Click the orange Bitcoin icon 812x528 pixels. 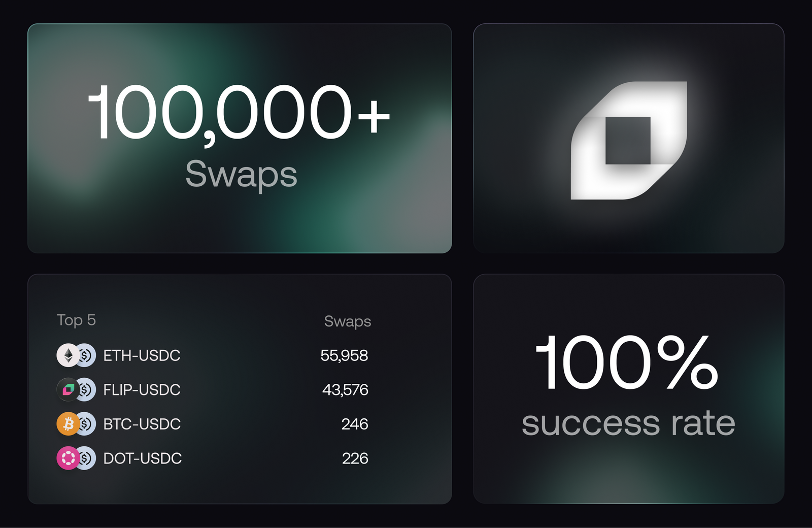coord(68,424)
